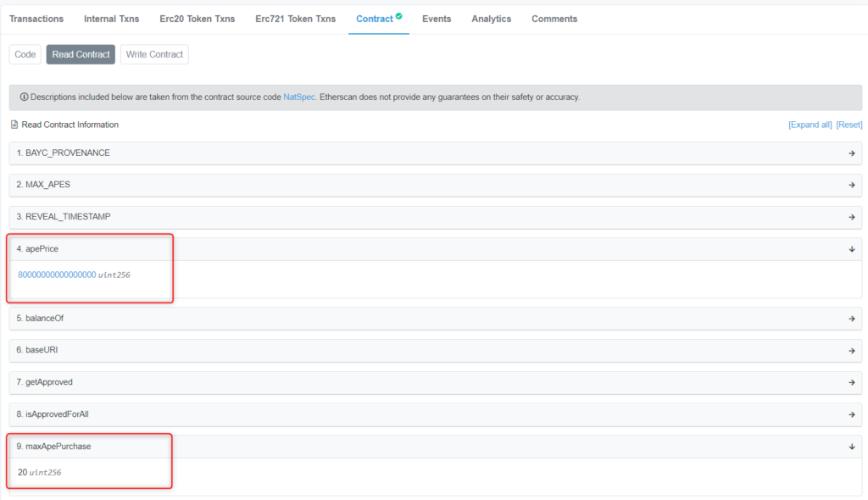This screenshot has height=500, width=868.
Task: Open the Events tab
Action: [437, 19]
